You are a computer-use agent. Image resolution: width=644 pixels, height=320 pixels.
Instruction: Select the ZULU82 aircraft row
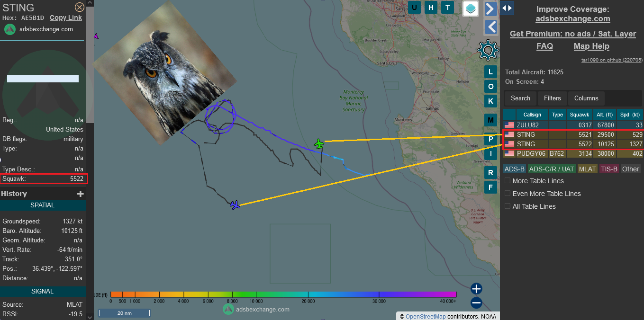pos(573,125)
